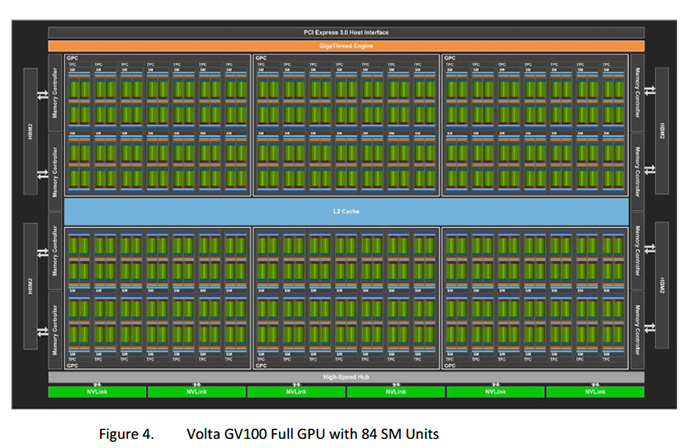The image size is (700, 448).
Task: Click the small arrow icon above the rightmost NVLink
Action: (x=595, y=385)
